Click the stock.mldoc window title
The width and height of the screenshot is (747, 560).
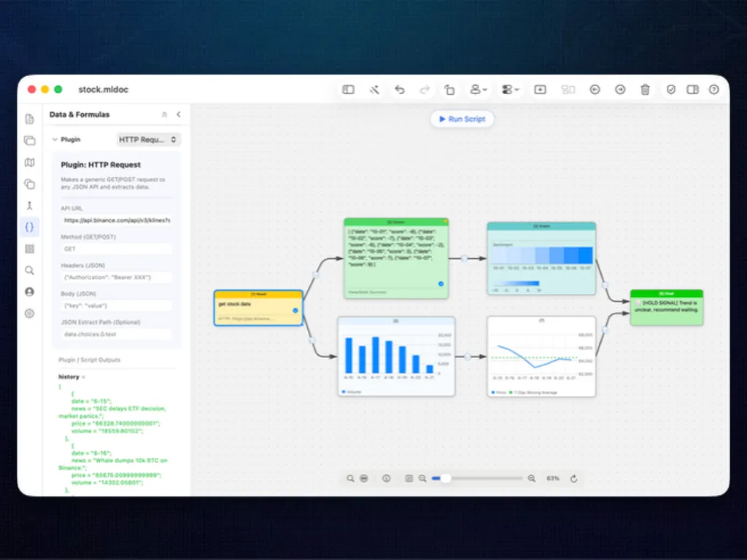coord(104,90)
